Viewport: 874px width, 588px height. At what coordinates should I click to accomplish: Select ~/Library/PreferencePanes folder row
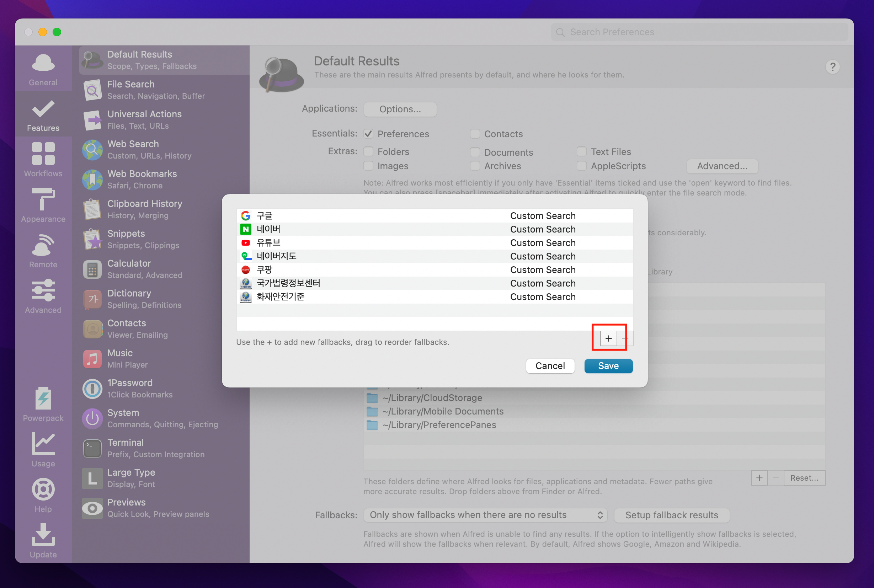[594, 425]
